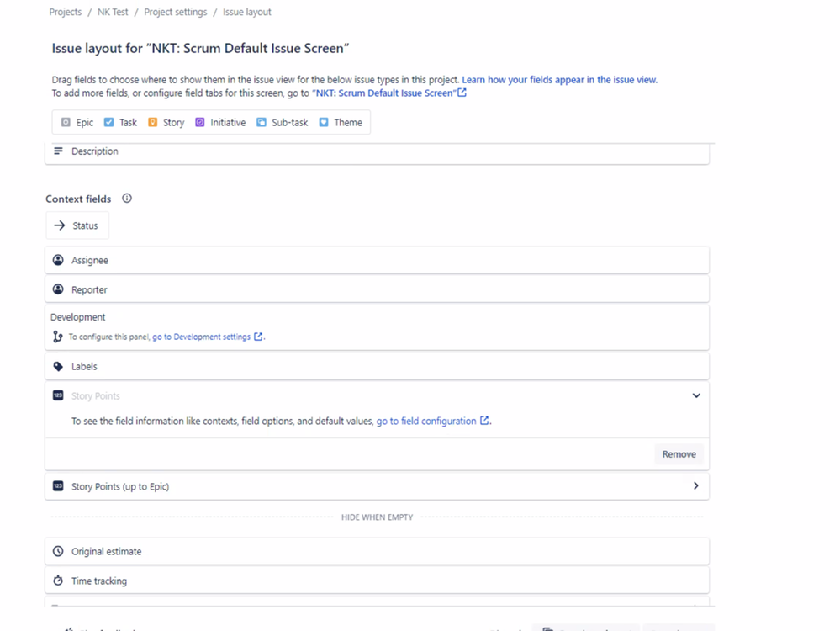This screenshot has height=631, width=840.
Task: Select the Labels field row
Action: [x=378, y=367]
